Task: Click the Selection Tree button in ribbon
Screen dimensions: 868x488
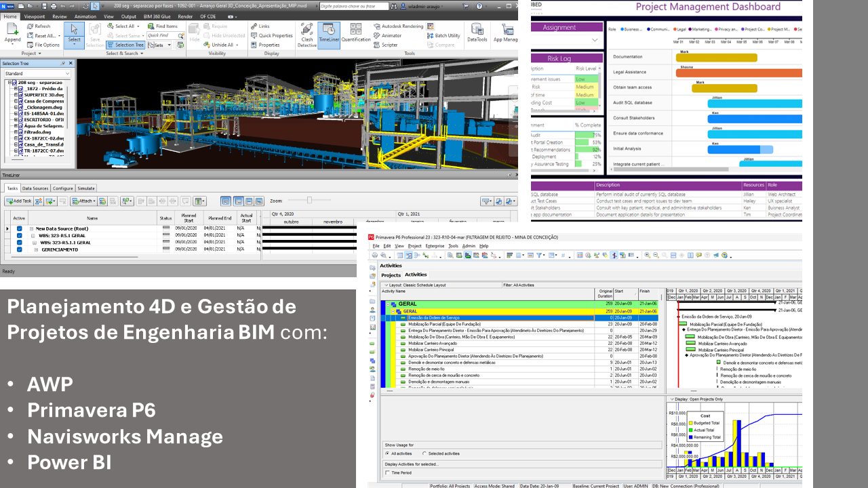Action: click(125, 45)
